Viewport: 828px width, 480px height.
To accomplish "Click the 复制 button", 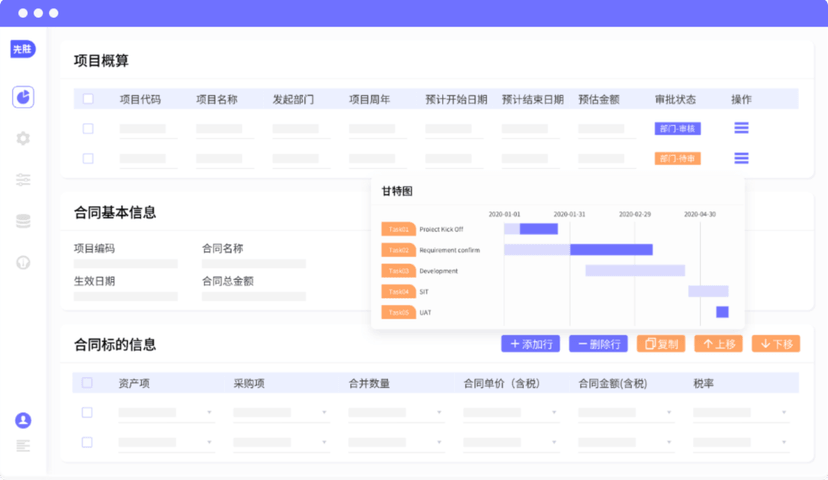I will 661,344.
